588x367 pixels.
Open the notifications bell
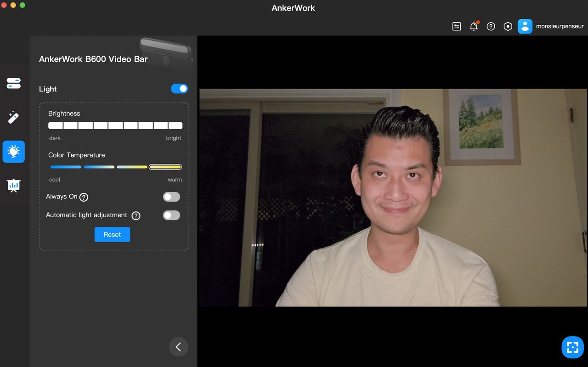(474, 26)
